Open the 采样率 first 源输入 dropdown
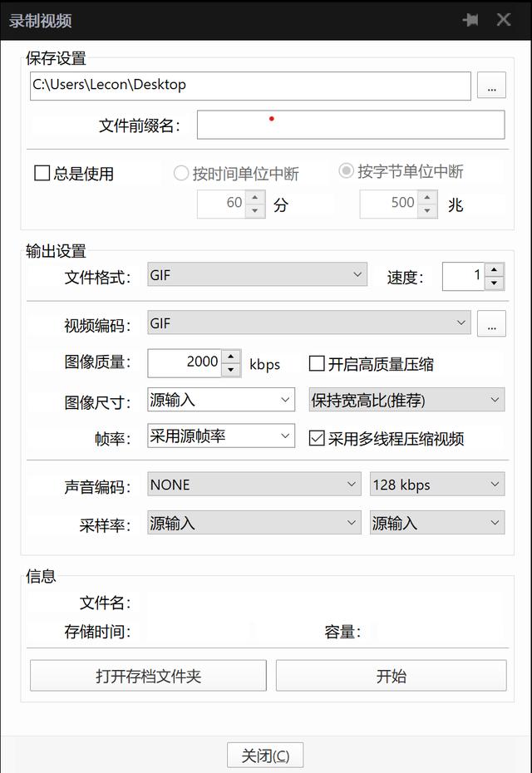532x773 pixels. 254,522
